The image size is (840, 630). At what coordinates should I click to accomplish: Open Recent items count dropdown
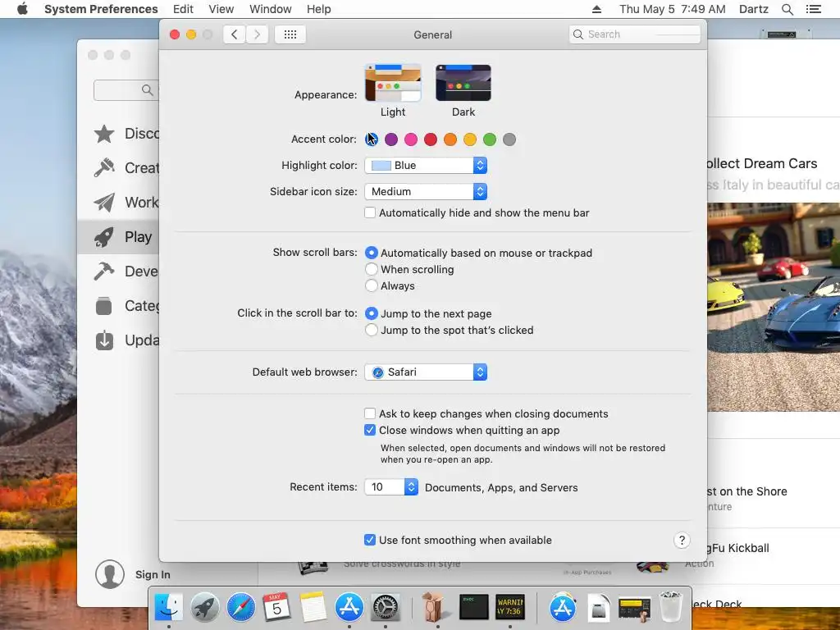391,487
